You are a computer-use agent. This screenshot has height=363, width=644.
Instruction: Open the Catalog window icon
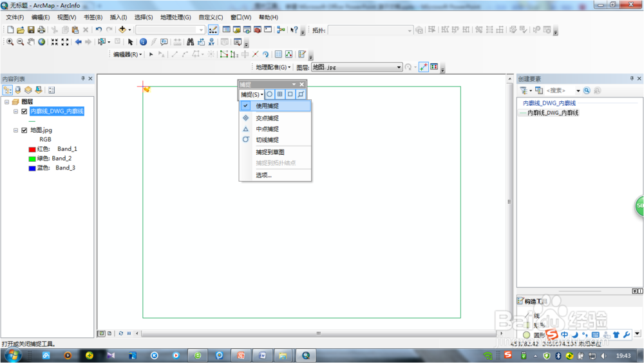236,30
